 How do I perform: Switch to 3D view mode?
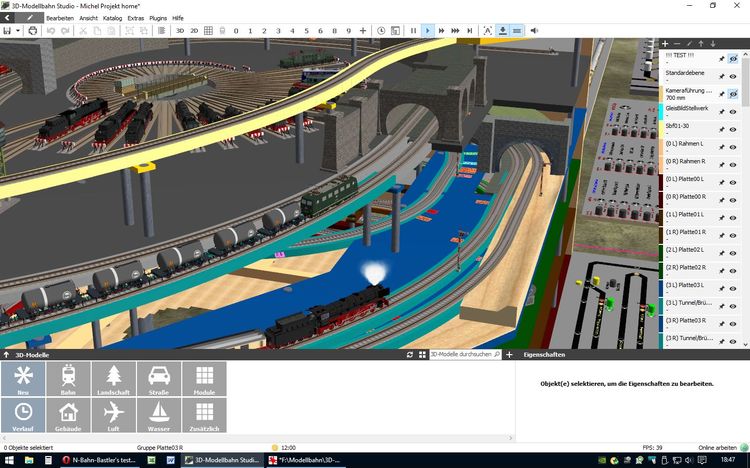point(180,31)
